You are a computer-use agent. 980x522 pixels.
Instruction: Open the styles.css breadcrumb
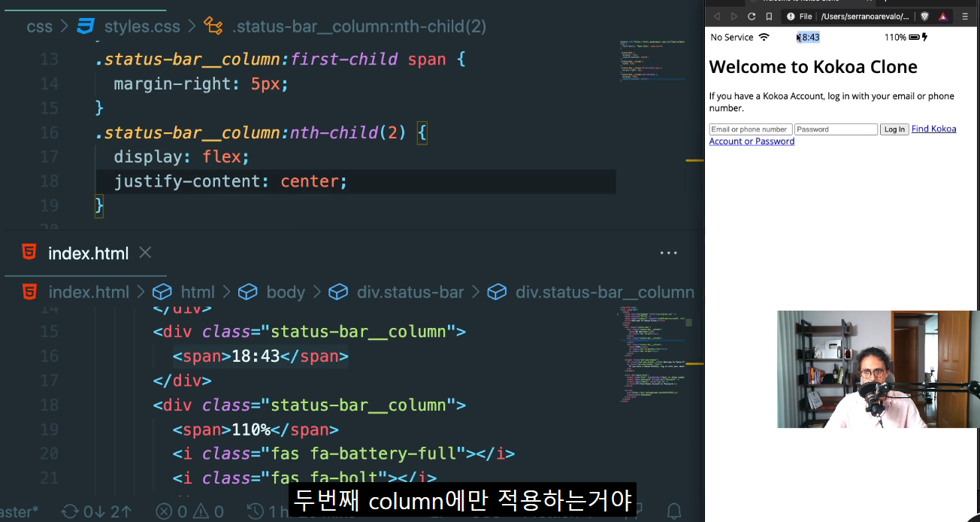point(142,27)
